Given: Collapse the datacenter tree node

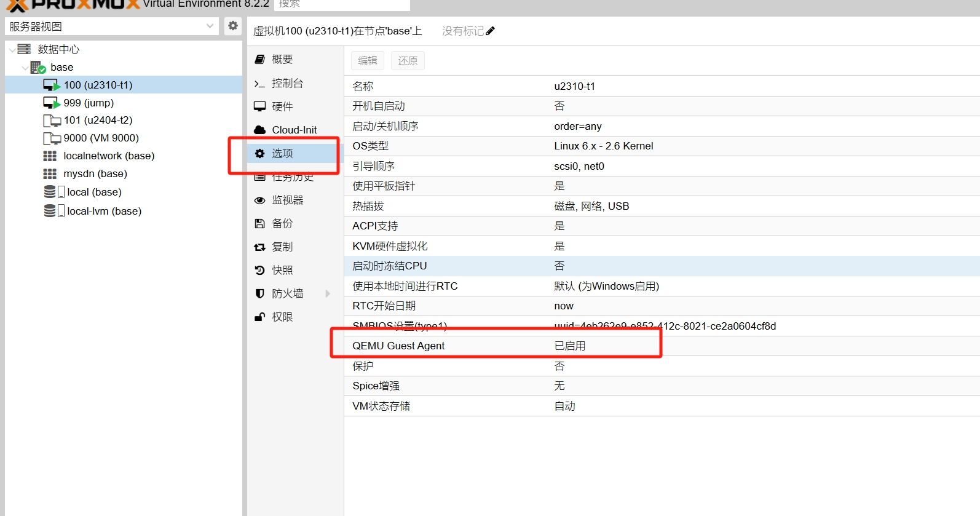Looking at the screenshot, I should point(12,50).
